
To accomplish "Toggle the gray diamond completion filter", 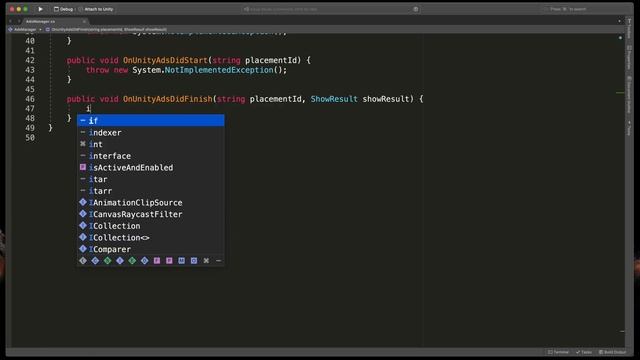I will [x=83, y=260].
